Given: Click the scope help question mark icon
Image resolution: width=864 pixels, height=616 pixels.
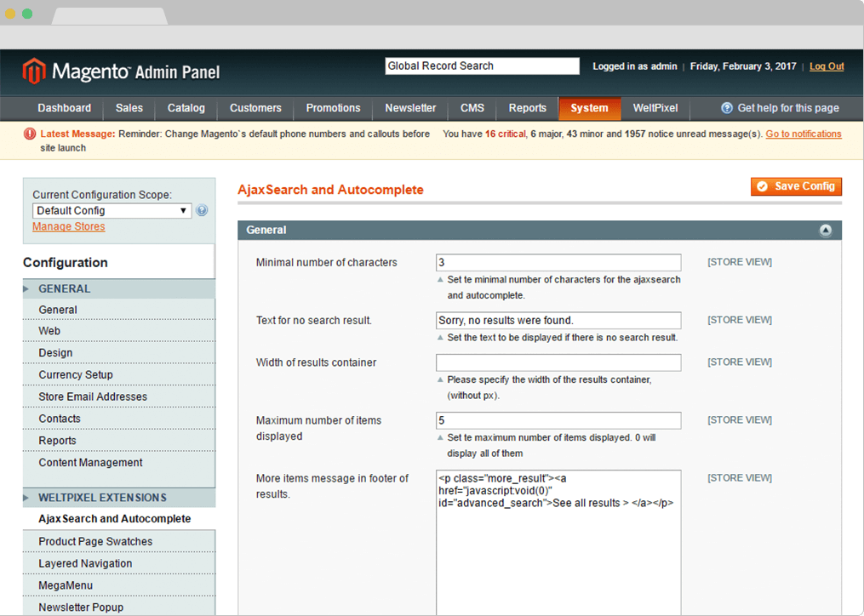Looking at the screenshot, I should click(202, 210).
